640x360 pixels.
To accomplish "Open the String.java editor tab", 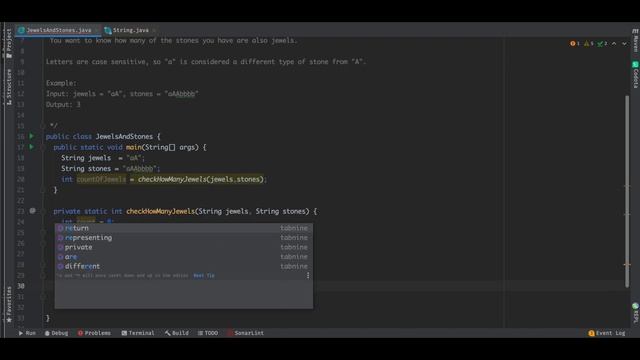I will [x=131, y=30].
